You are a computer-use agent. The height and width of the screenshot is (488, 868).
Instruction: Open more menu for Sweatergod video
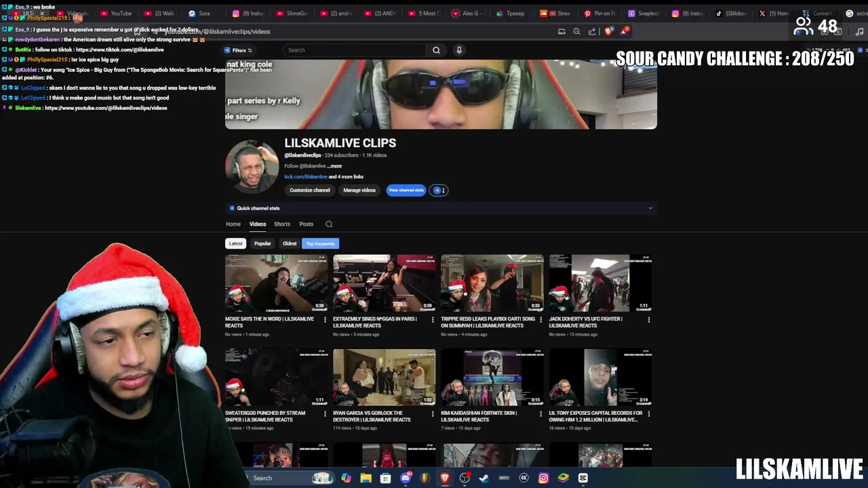click(x=325, y=414)
